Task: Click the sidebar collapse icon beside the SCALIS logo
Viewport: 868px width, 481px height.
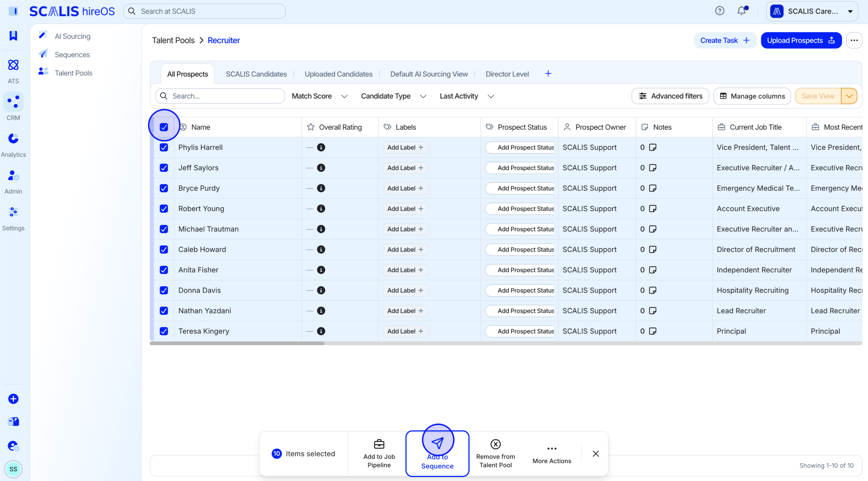Action: coord(13,11)
